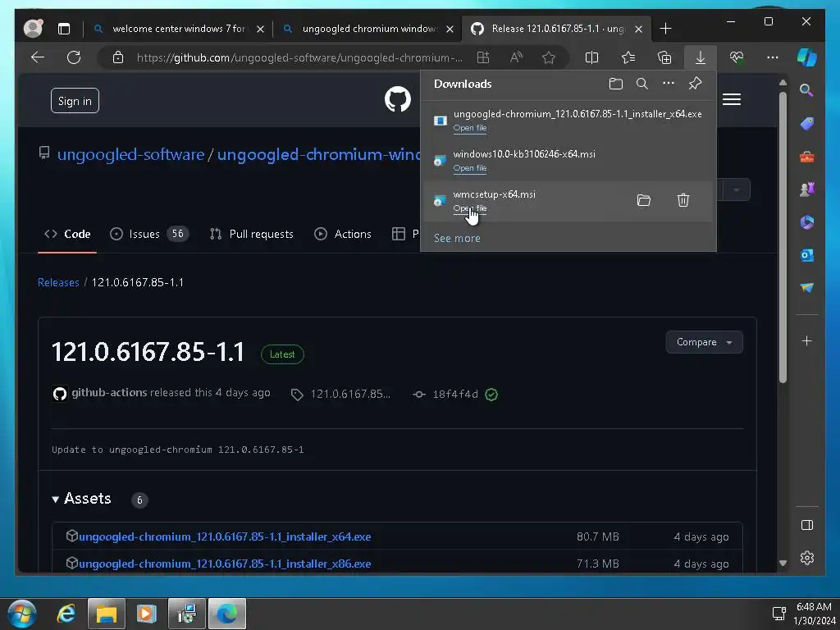Screen dimensions: 840x630
Task: Close the Release 121.0.6167.85-1.1 tab
Action: point(638,29)
